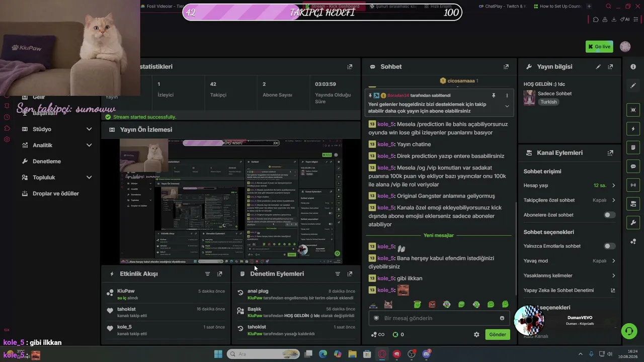Click the Gönder send button

pos(498,334)
